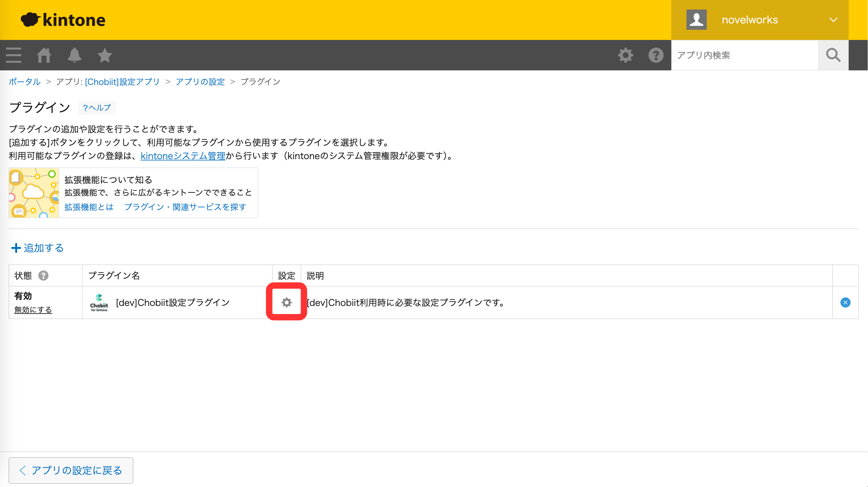Screen dimensions: 868x487
Task: Go to the home portal icon
Action: [44, 55]
